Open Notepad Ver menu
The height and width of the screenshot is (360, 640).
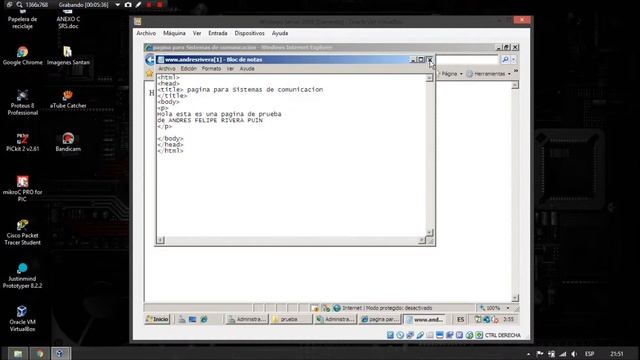[230, 69]
